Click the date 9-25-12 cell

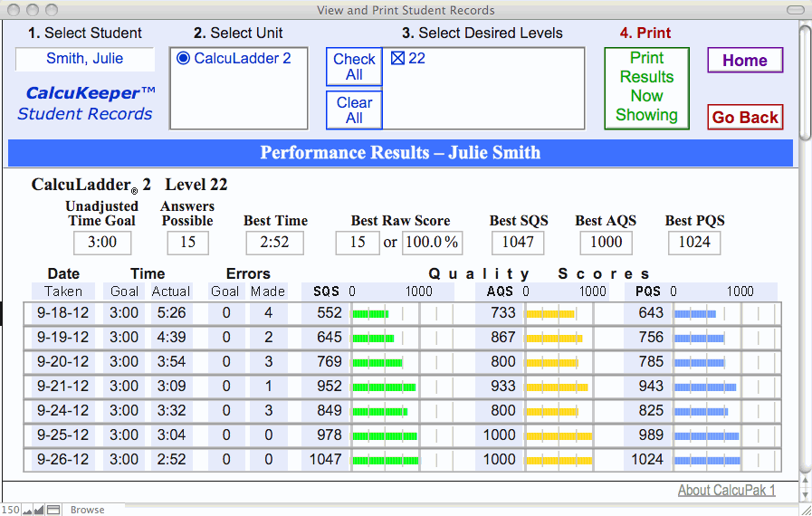pyautogui.click(x=62, y=435)
